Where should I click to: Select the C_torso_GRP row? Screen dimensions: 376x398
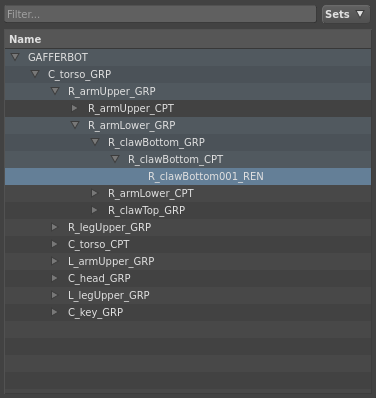188,74
